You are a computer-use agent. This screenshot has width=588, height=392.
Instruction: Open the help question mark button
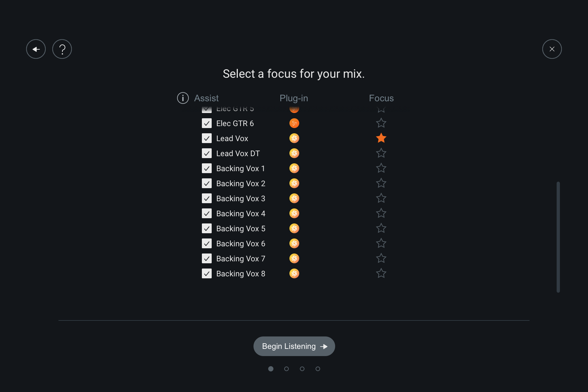tap(62, 49)
